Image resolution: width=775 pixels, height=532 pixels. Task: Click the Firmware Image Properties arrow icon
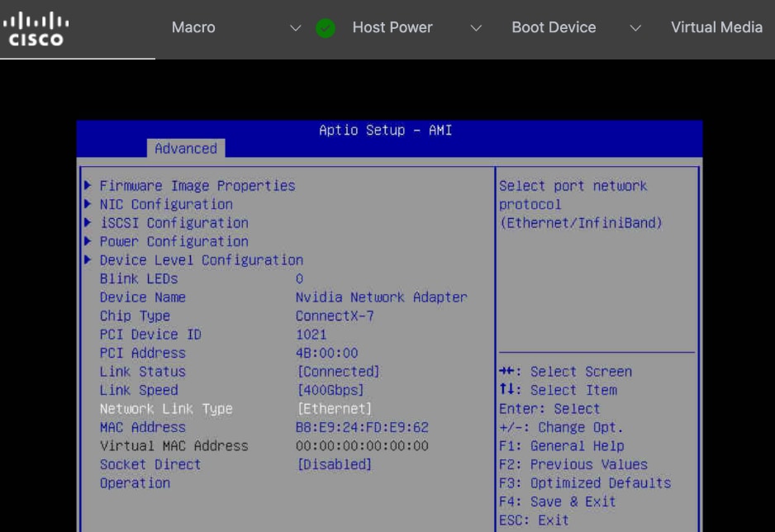click(x=88, y=185)
